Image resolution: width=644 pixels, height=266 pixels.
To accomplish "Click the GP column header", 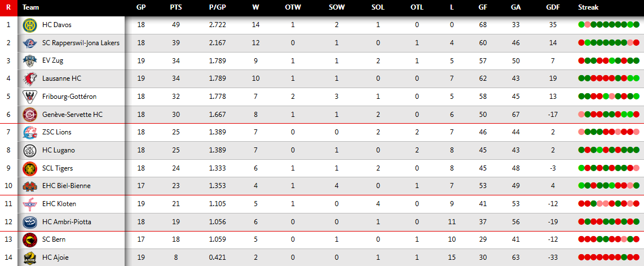I will click(141, 7).
